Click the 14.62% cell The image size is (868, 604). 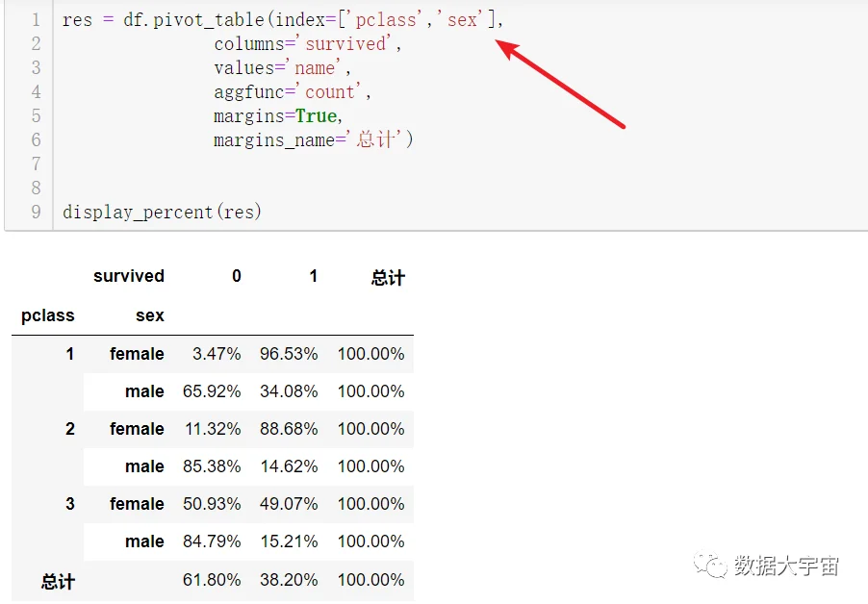click(289, 466)
